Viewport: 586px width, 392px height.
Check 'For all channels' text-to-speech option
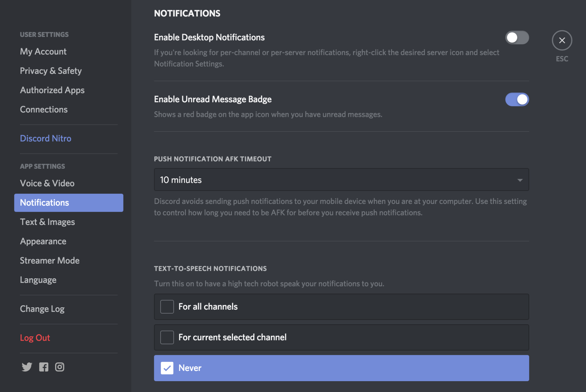[x=167, y=306]
